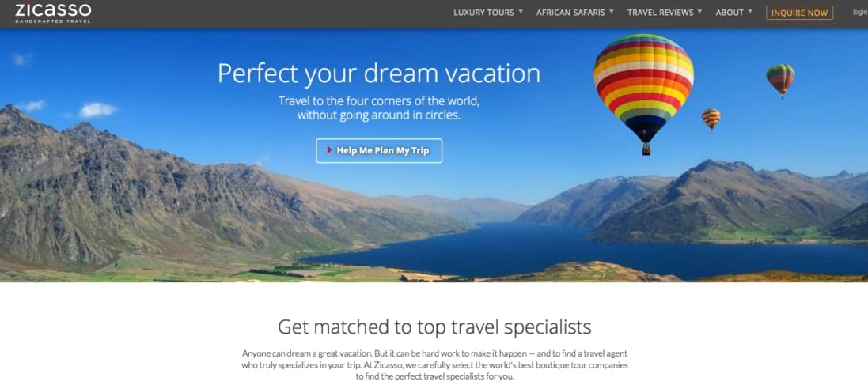Click the Inquire Now button
The image size is (868, 389).
799,13
